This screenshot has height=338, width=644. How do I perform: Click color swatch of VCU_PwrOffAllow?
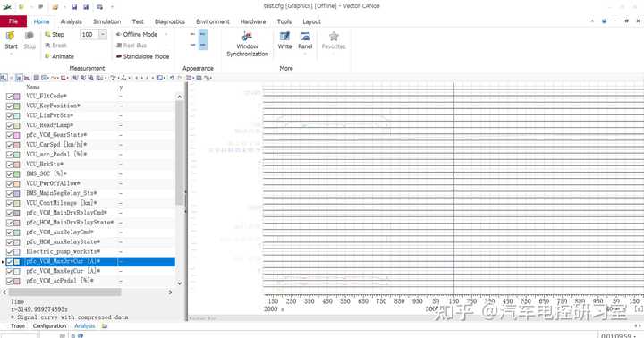17,184
